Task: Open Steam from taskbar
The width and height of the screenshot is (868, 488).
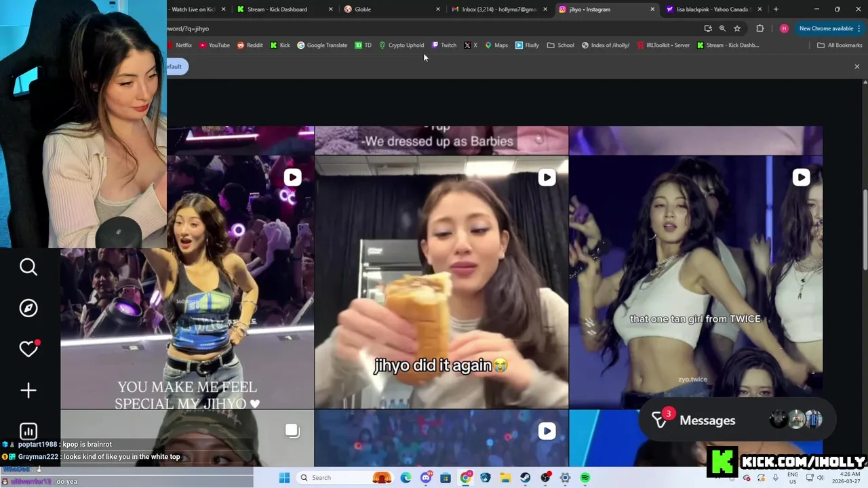Action: 526,478
